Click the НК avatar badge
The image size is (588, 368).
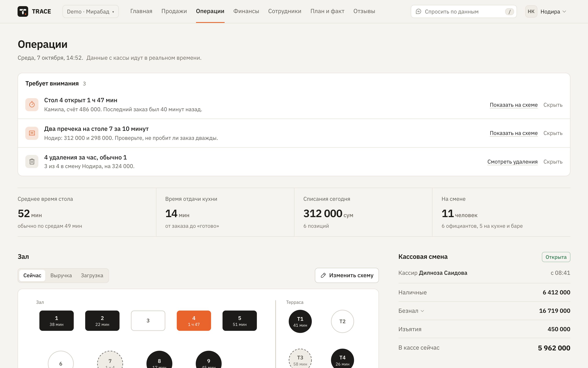531,11
